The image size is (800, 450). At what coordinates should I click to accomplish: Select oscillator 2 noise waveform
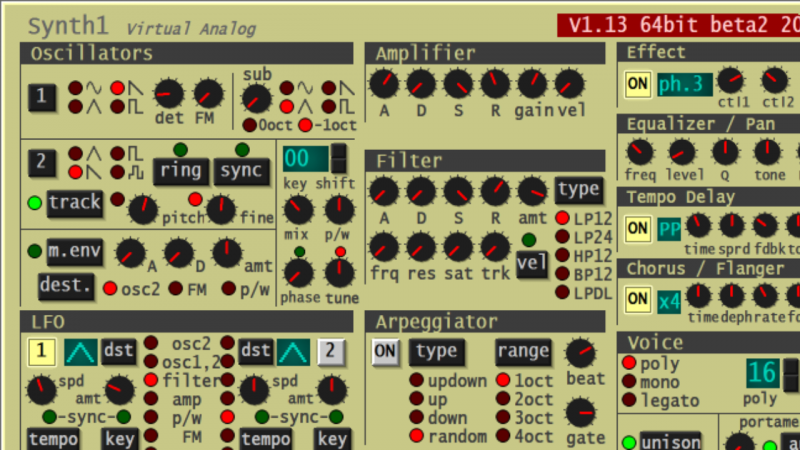click(x=117, y=172)
